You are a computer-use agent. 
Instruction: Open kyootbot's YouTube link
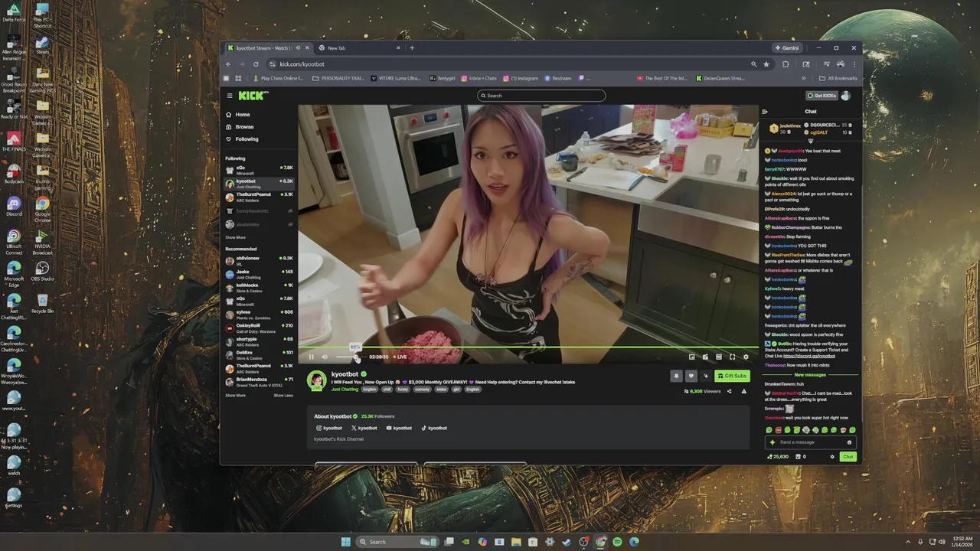(399, 428)
